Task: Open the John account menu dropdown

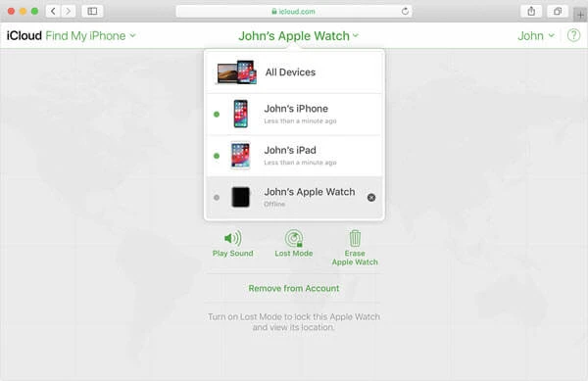Action: (536, 36)
